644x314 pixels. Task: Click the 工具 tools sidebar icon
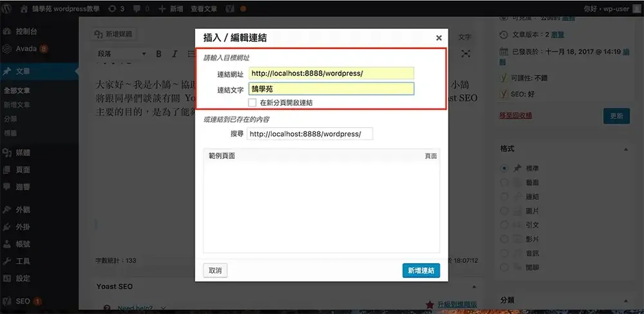point(6,261)
